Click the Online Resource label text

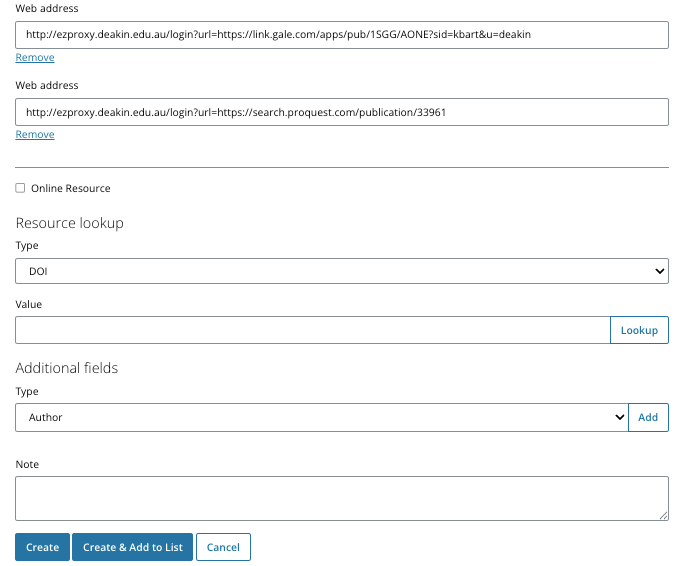tap(70, 188)
